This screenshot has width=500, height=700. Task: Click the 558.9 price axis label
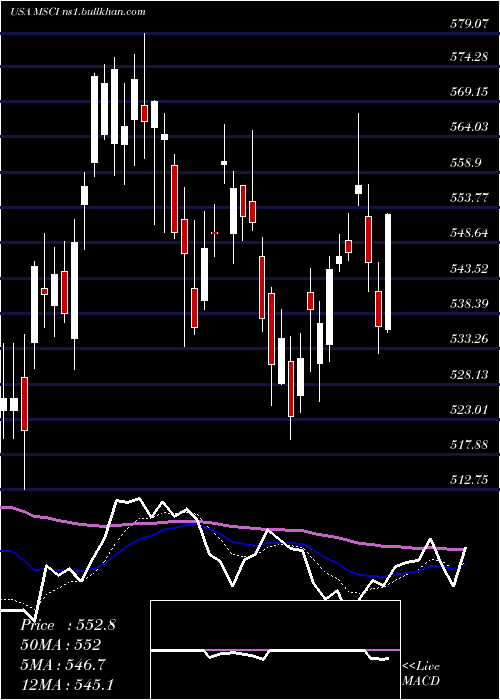pyautogui.click(x=466, y=162)
